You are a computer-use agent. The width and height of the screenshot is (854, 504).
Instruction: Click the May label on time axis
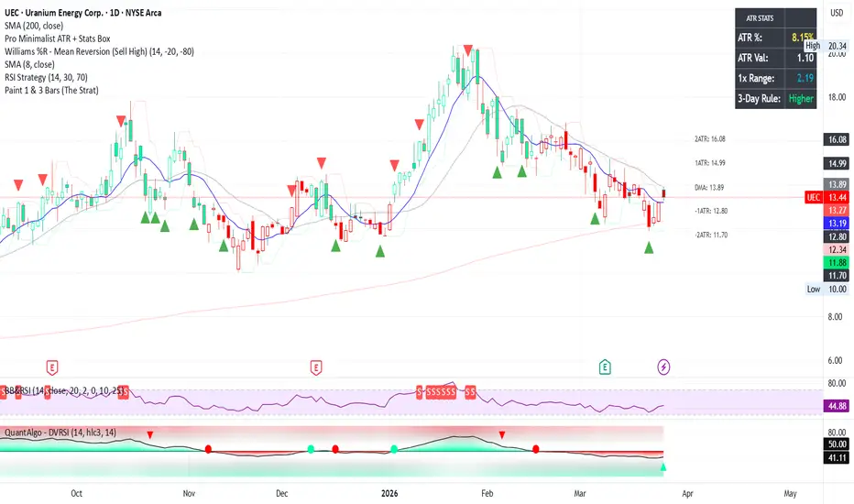tap(790, 493)
